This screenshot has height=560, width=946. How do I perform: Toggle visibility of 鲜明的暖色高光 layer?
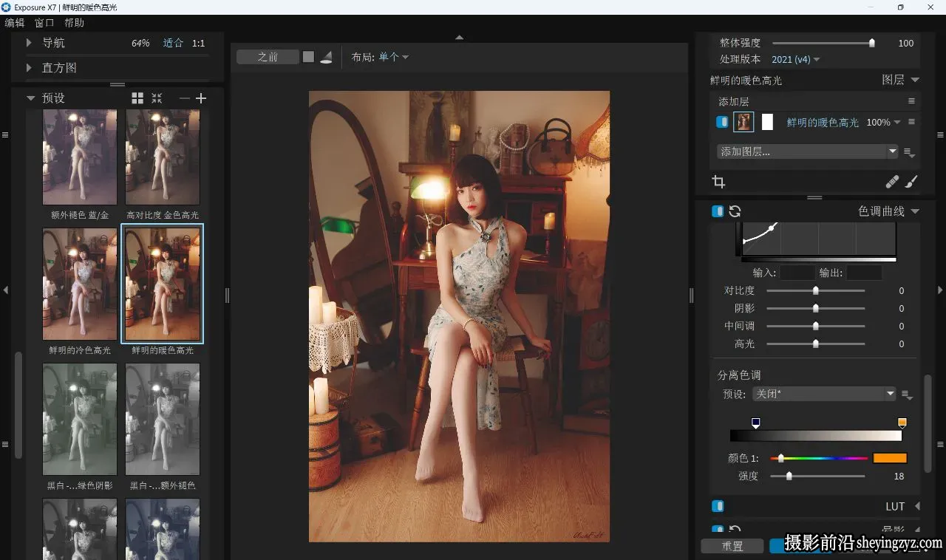722,122
